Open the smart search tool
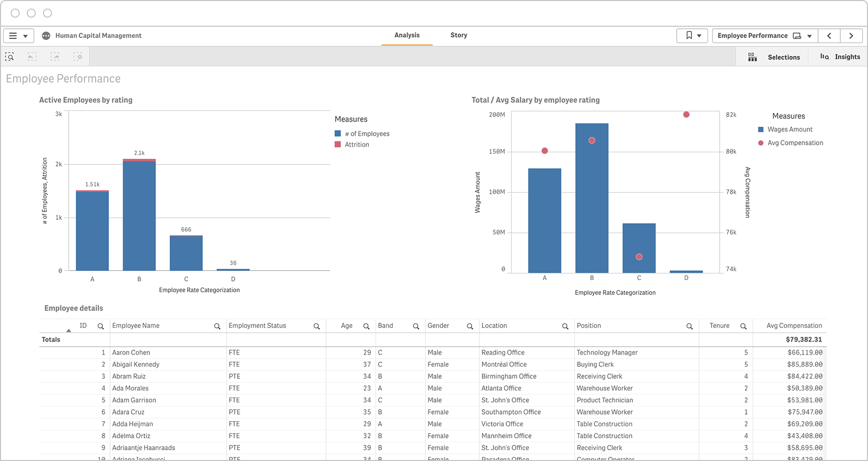868x461 pixels. [x=10, y=57]
